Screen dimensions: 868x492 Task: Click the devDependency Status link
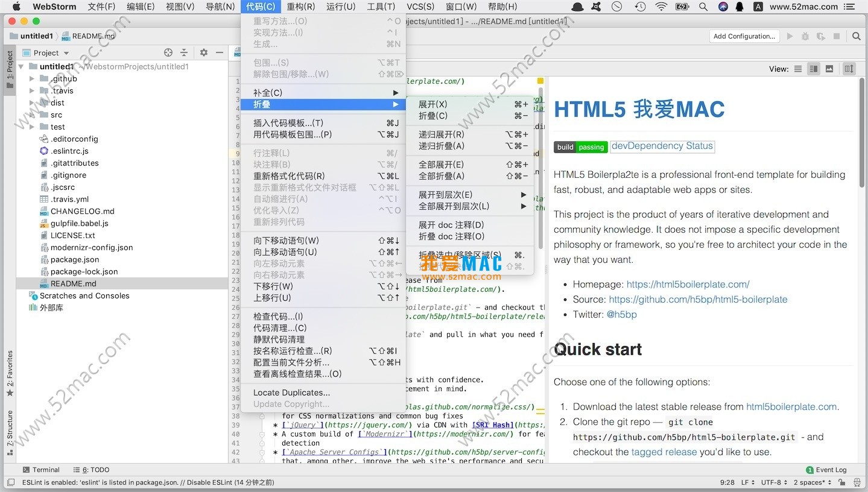pos(662,146)
